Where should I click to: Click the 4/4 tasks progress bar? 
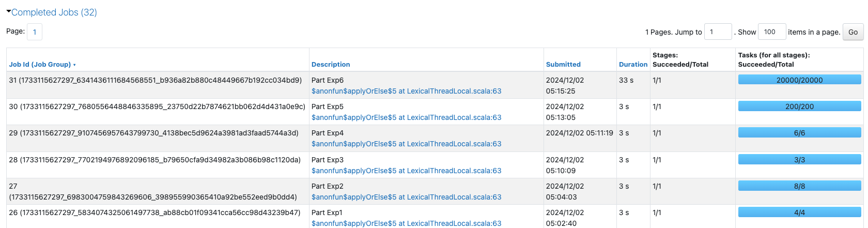click(x=799, y=212)
